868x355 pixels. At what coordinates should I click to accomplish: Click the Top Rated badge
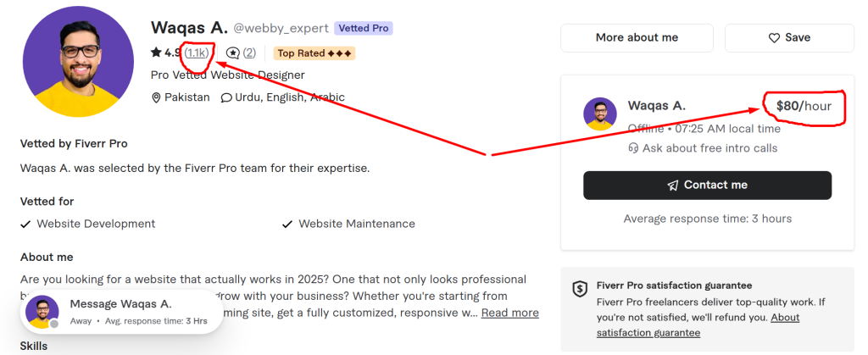(x=314, y=53)
